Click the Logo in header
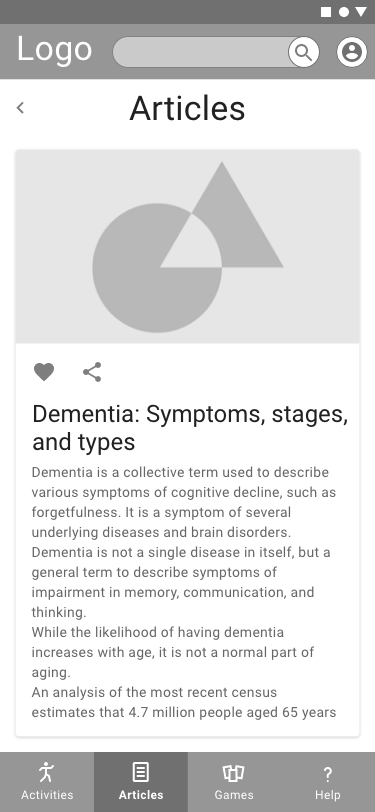The width and height of the screenshot is (375, 812). point(54,50)
